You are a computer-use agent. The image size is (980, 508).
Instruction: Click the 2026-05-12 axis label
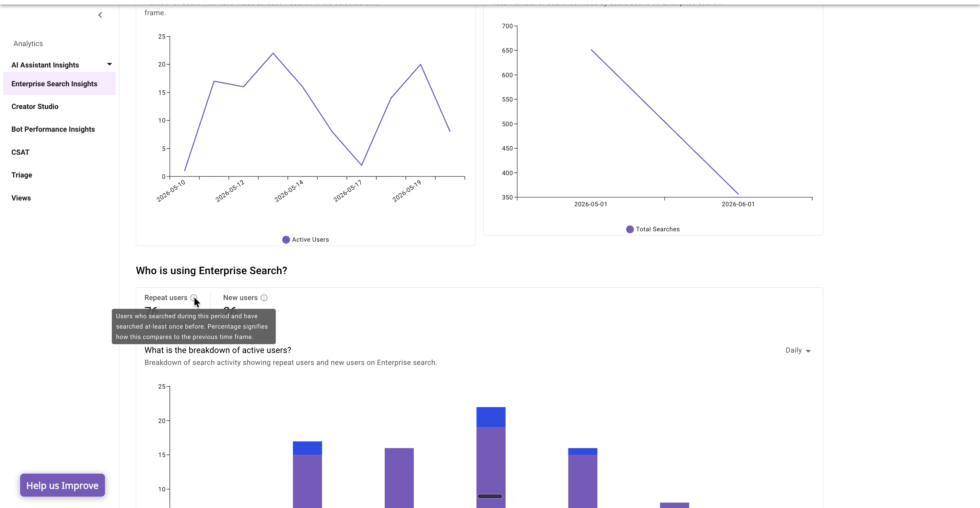point(230,191)
